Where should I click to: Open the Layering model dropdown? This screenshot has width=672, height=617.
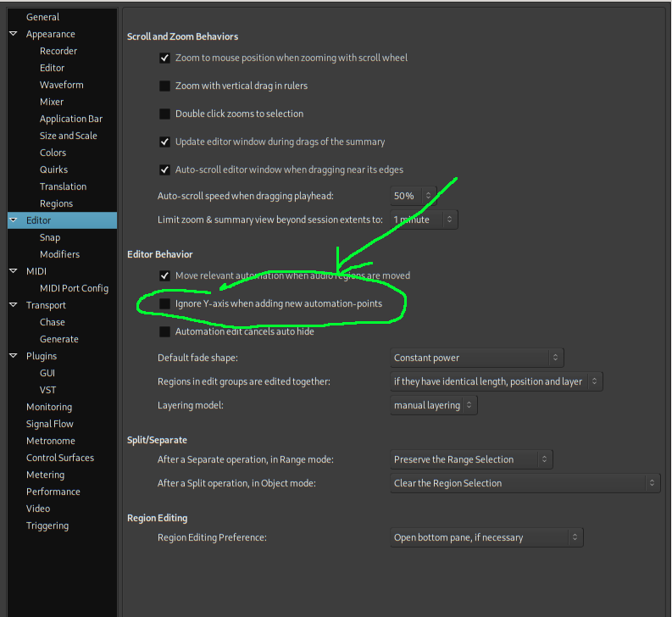tap(434, 405)
